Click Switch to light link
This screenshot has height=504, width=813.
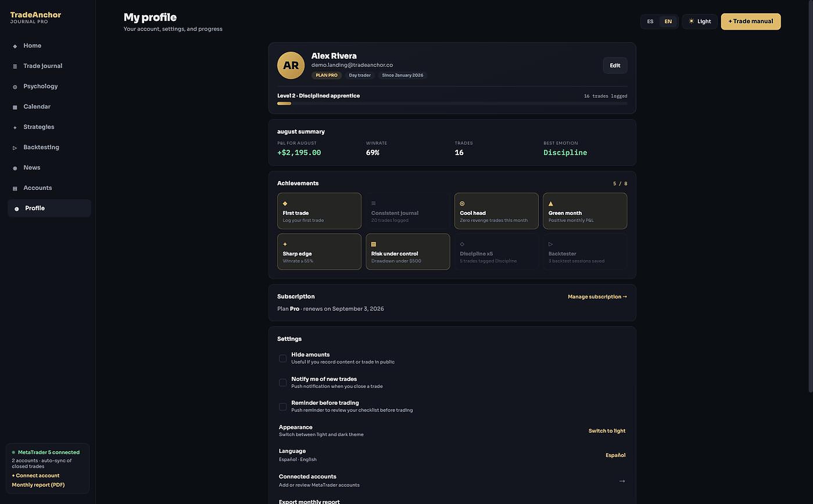607,431
